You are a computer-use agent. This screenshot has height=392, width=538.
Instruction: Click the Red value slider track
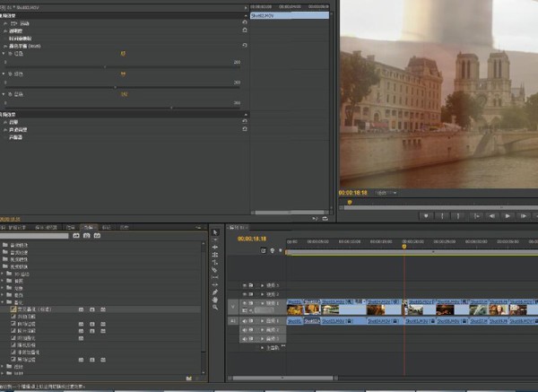pos(123,67)
